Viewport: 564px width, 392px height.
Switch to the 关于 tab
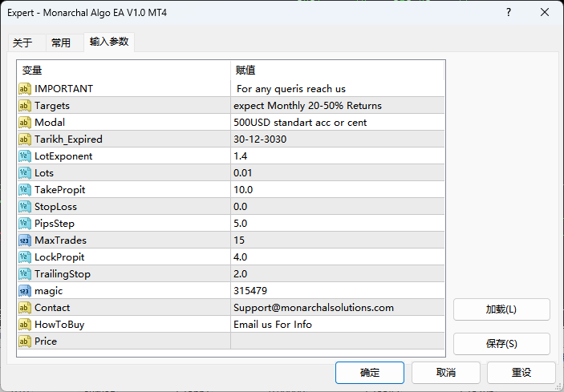[22, 43]
